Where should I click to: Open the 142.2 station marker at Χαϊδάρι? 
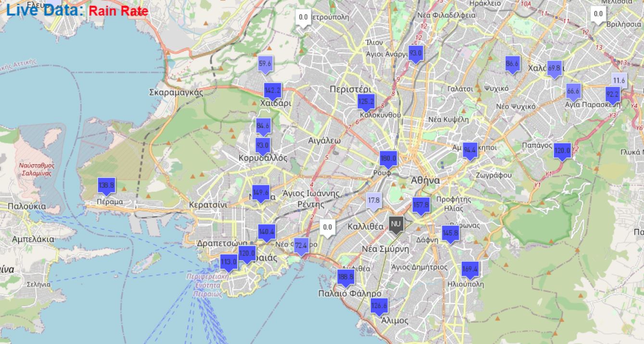(272, 90)
